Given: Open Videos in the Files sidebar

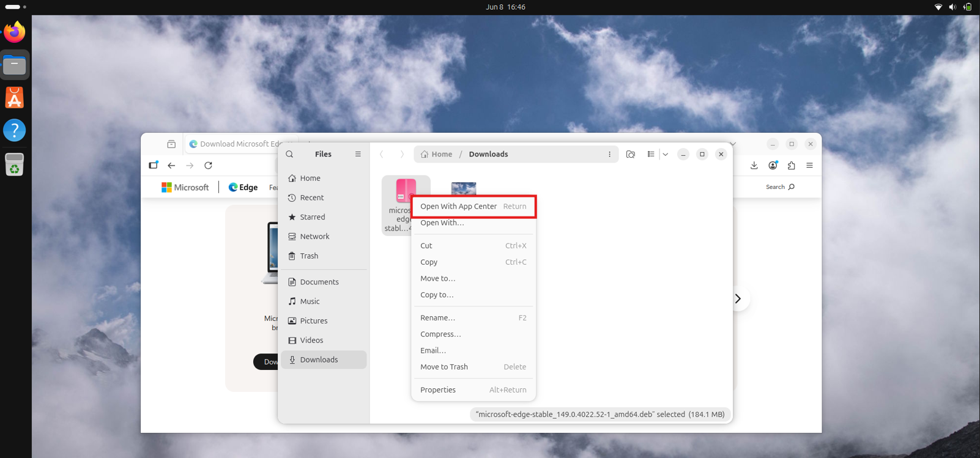Looking at the screenshot, I should point(324,341).
